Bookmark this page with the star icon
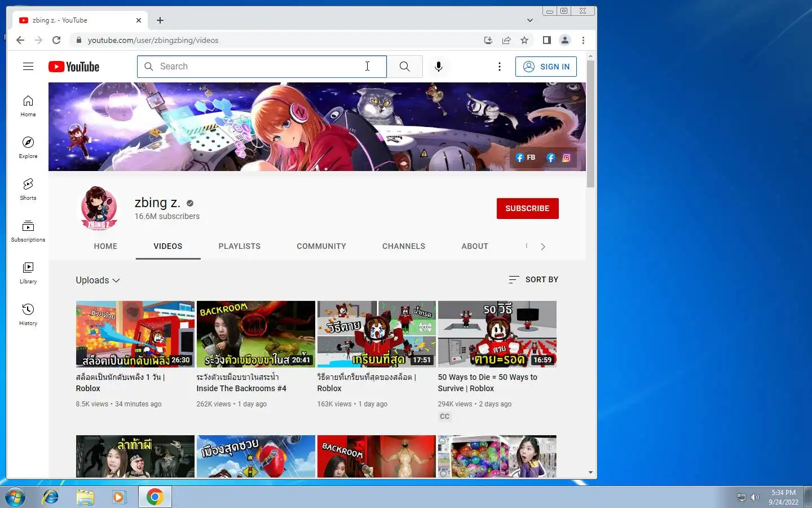This screenshot has width=812, height=508. tap(524, 40)
